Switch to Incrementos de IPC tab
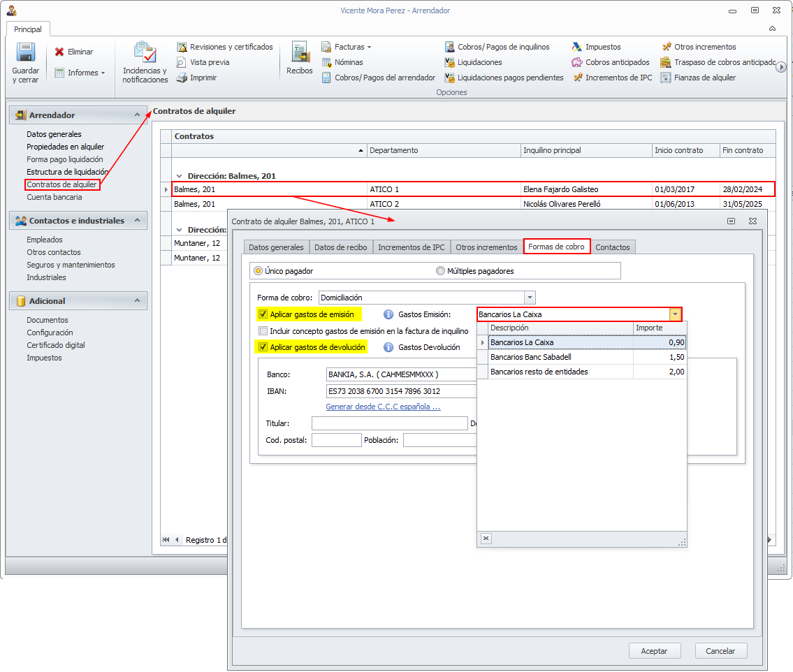 (411, 247)
